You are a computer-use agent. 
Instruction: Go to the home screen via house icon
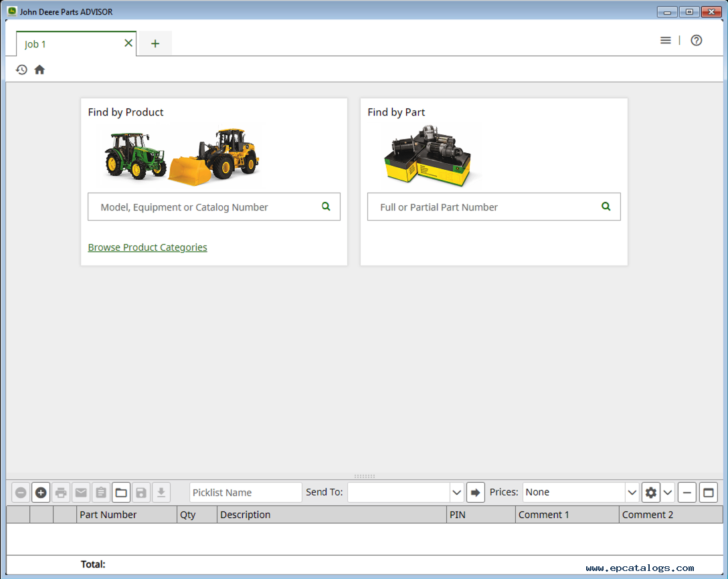click(x=39, y=70)
